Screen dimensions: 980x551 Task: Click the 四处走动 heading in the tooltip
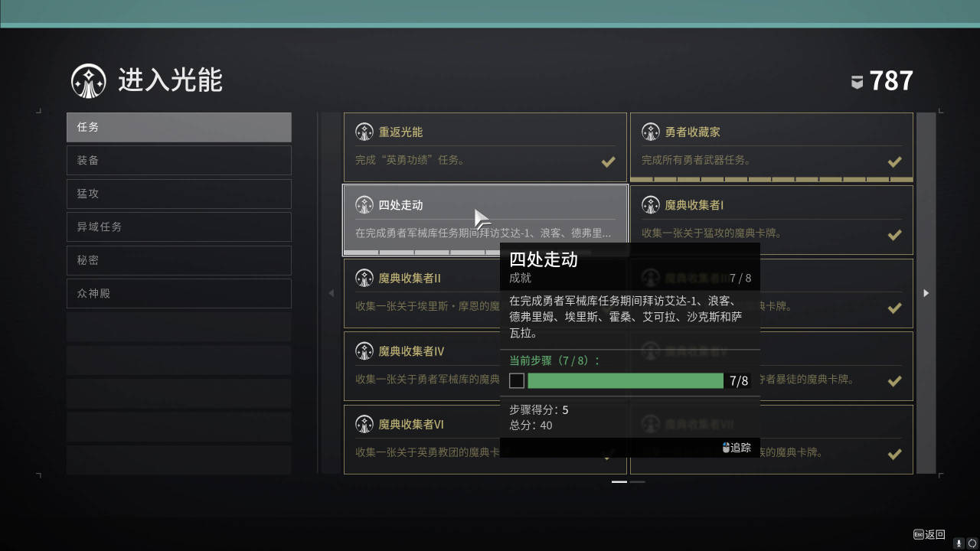544,259
